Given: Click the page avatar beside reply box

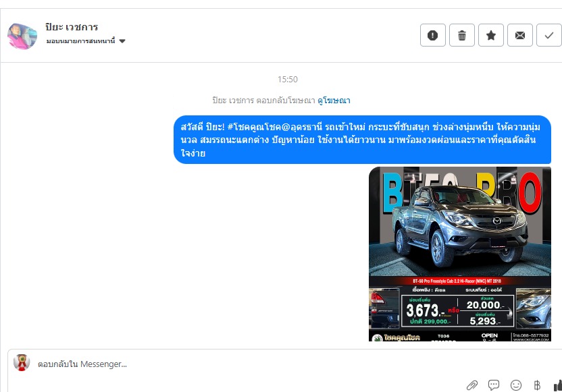Looking at the screenshot, I should click(22, 362).
